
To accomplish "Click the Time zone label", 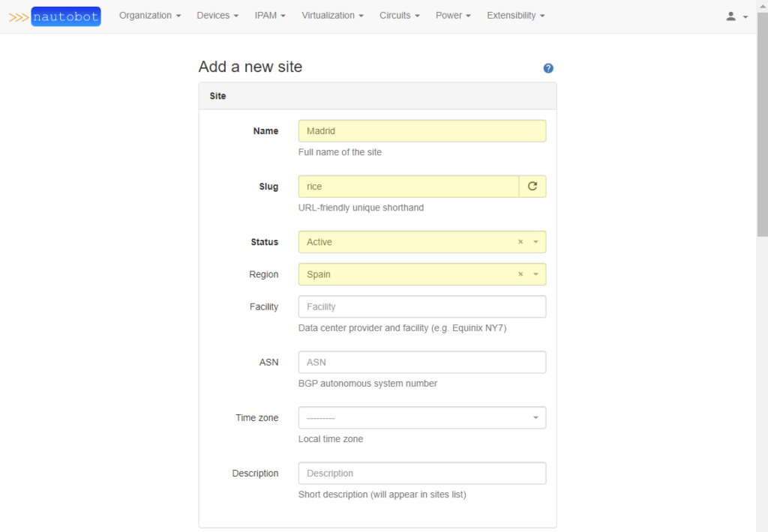I will click(x=257, y=418).
